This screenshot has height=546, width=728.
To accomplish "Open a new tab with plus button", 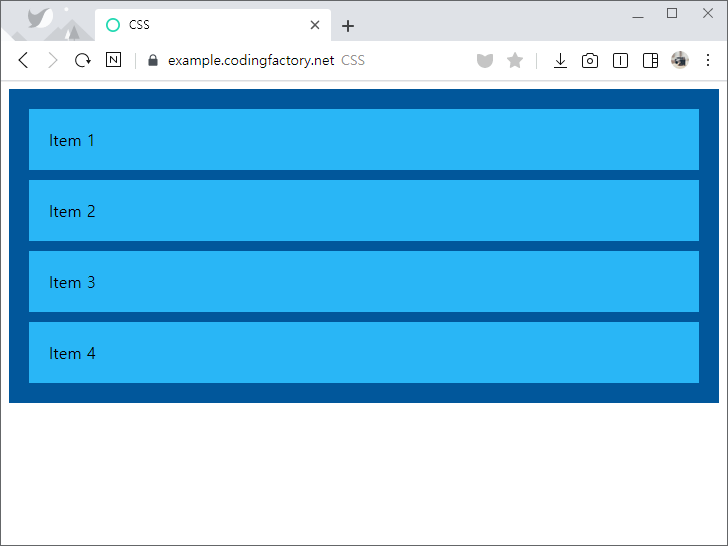I will [x=348, y=26].
